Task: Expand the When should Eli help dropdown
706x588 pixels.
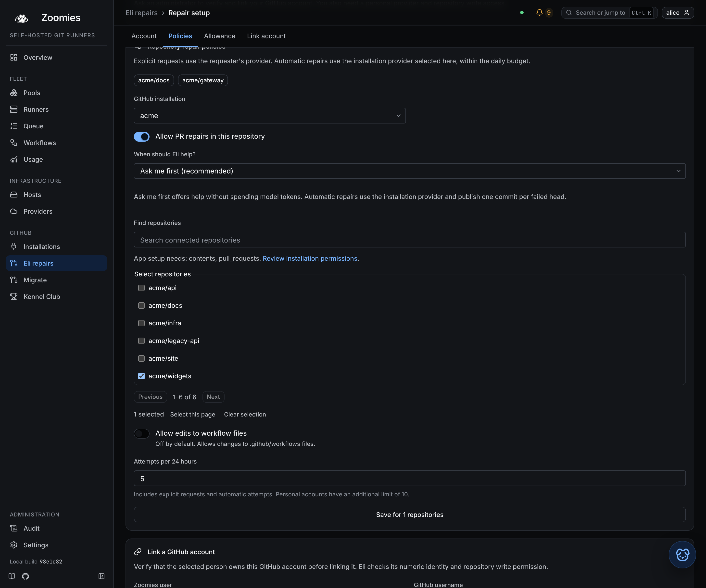Action: pyautogui.click(x=409, y=171)
